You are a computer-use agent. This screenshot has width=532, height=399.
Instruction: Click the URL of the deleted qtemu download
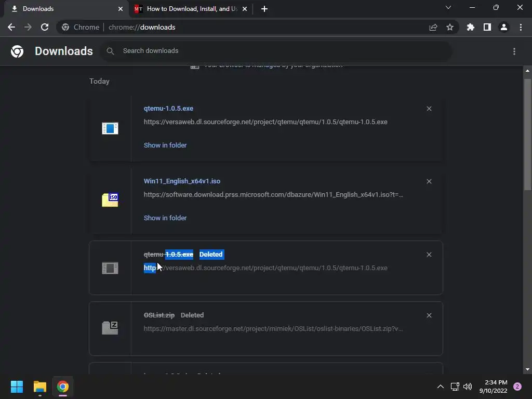click(265, 268)
